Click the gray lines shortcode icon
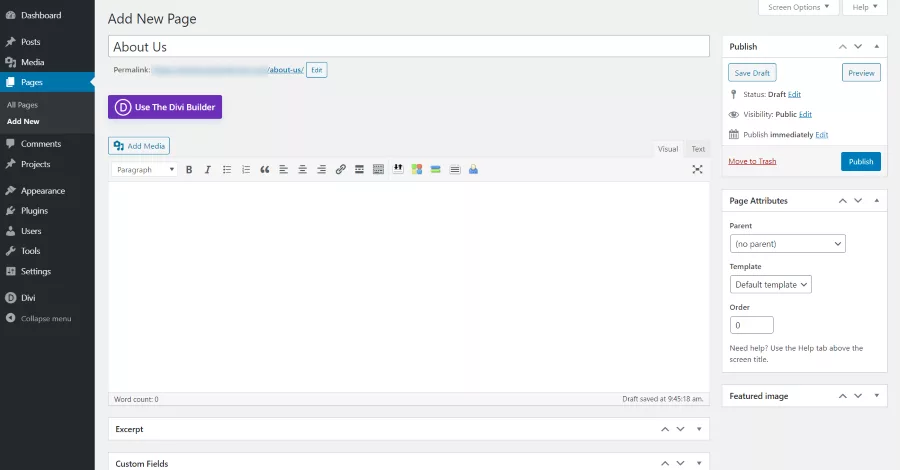This screenshot has height=470, width=900. (455, 169)
